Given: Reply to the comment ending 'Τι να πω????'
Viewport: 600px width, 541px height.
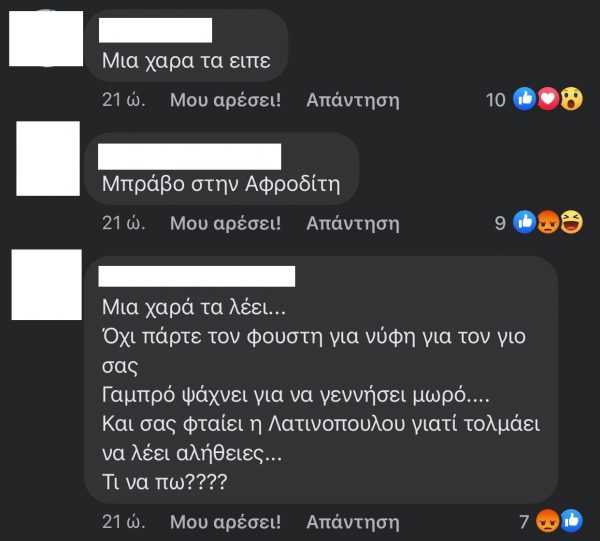Looking at the screenshot, I should [353, 522].
